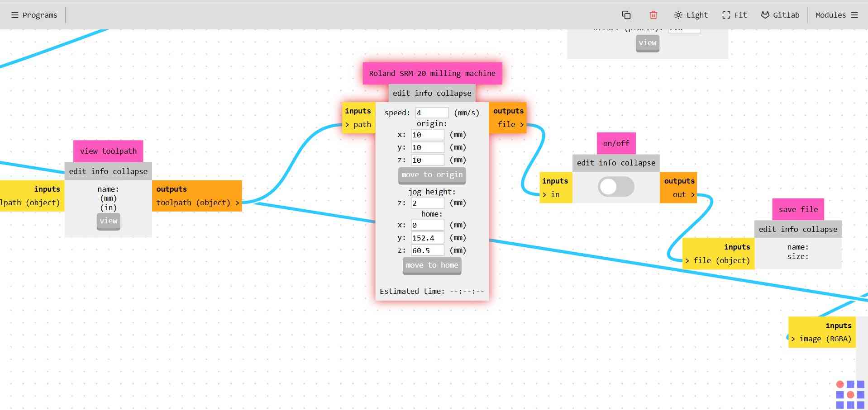The height and width of the screenshot is (410, 868).
Task: Click the origin z input field
Action: (427, 160)
